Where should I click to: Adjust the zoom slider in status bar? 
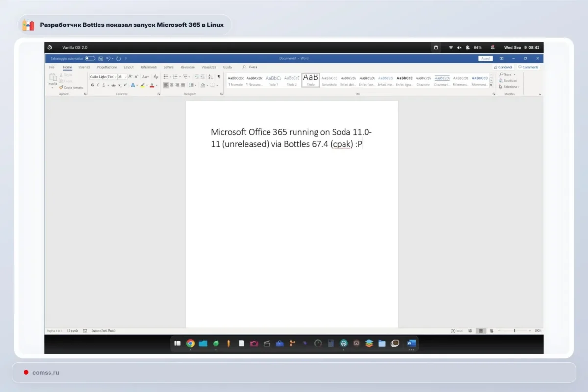[514, 331]
